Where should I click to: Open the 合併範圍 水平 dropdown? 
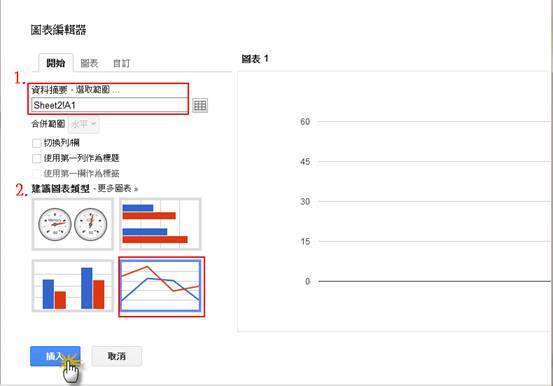point(84,125)
